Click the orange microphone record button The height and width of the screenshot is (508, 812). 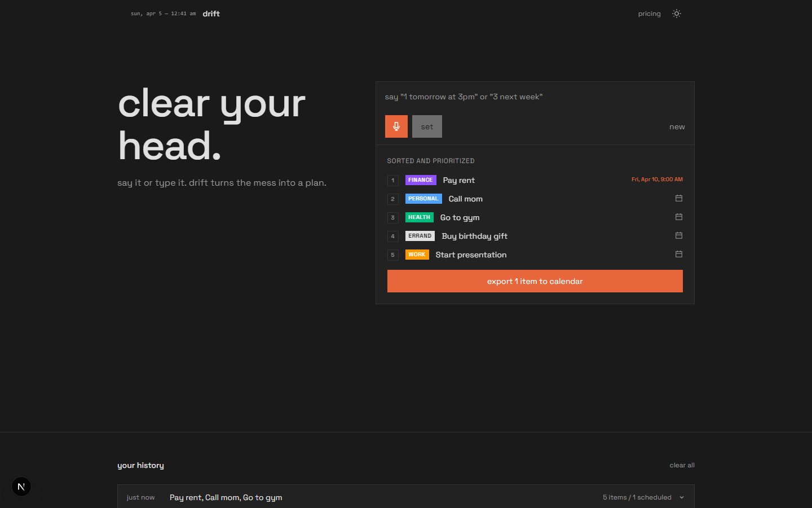[x=396, y=126]
